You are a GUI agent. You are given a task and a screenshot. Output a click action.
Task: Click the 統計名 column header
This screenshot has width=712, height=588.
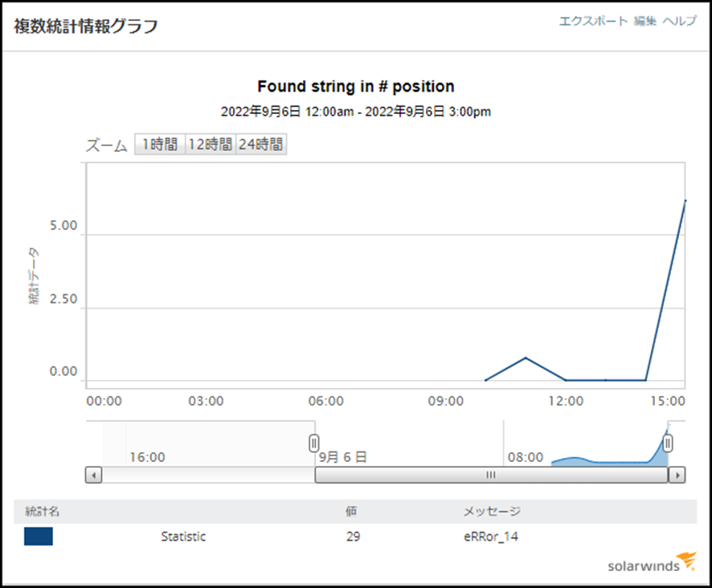click(x=43, y=512)
